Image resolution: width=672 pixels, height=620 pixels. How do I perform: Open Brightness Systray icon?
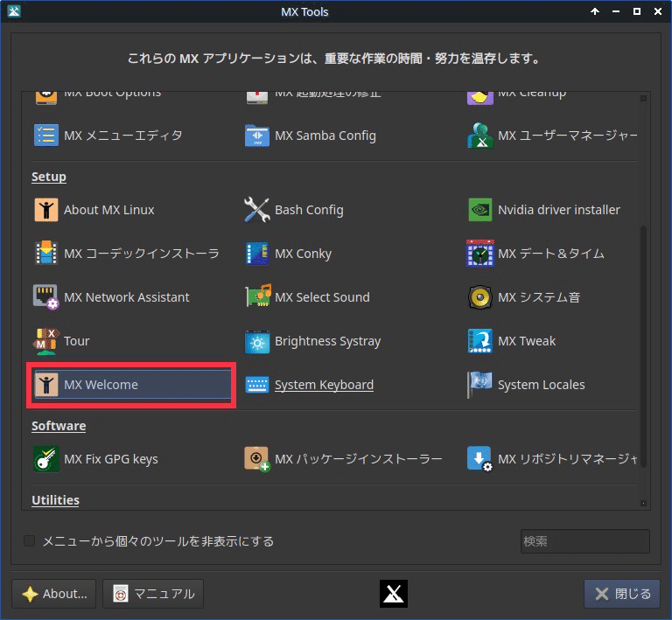[256, 342]
